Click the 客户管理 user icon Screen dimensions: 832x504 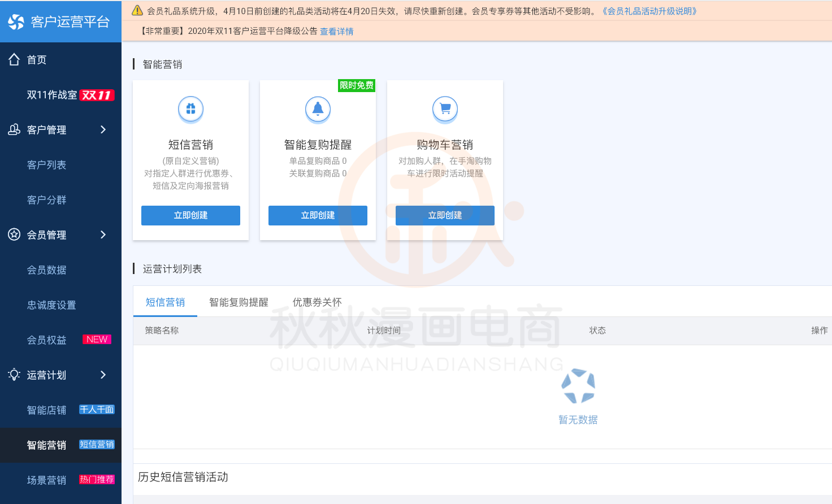click(x=14, y=129)
